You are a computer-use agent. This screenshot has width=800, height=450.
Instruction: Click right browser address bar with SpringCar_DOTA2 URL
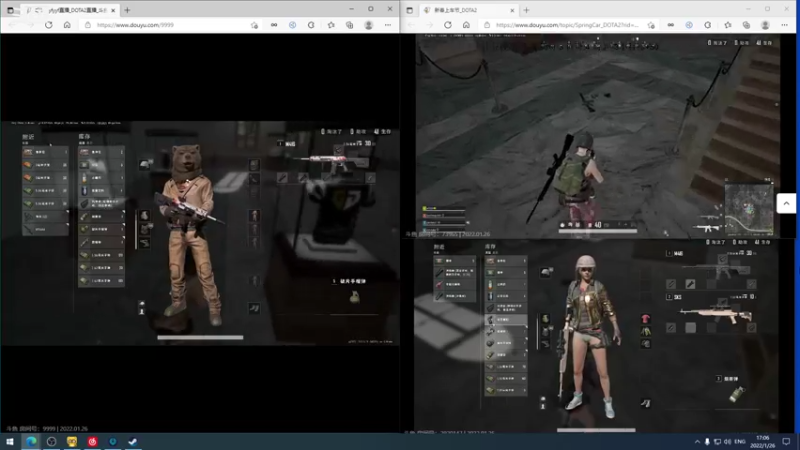[566, 24]
